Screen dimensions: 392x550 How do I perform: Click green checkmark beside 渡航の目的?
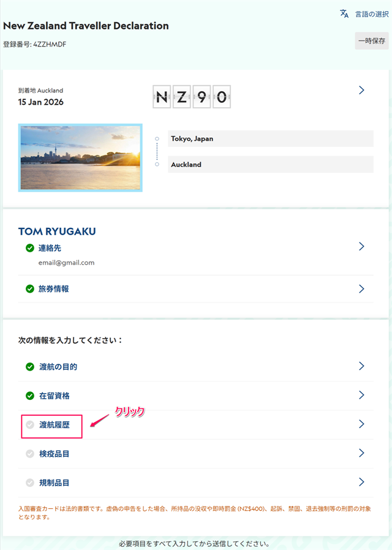(30, 367)
